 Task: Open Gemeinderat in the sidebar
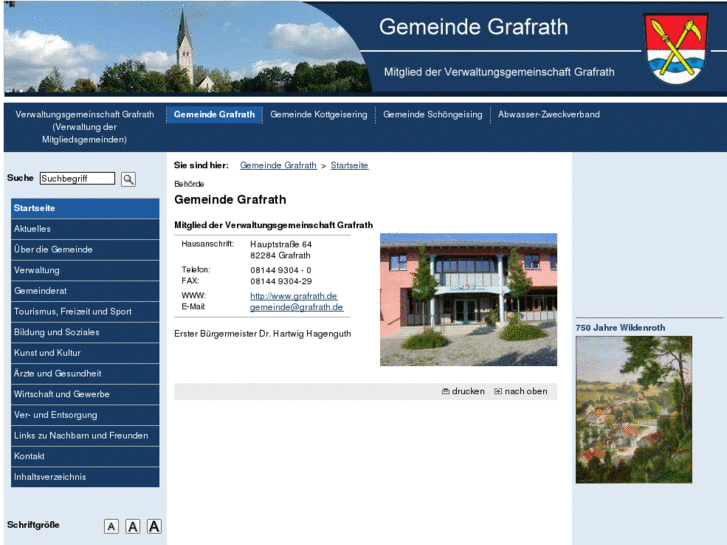pyautogui.click(x=85, y=291)
